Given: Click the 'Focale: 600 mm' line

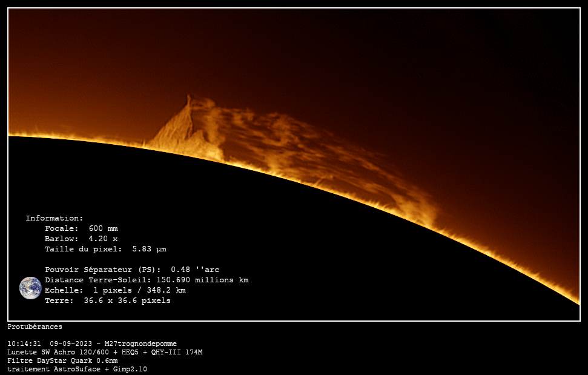Looking at the screenshot, I should coord(81,228).
